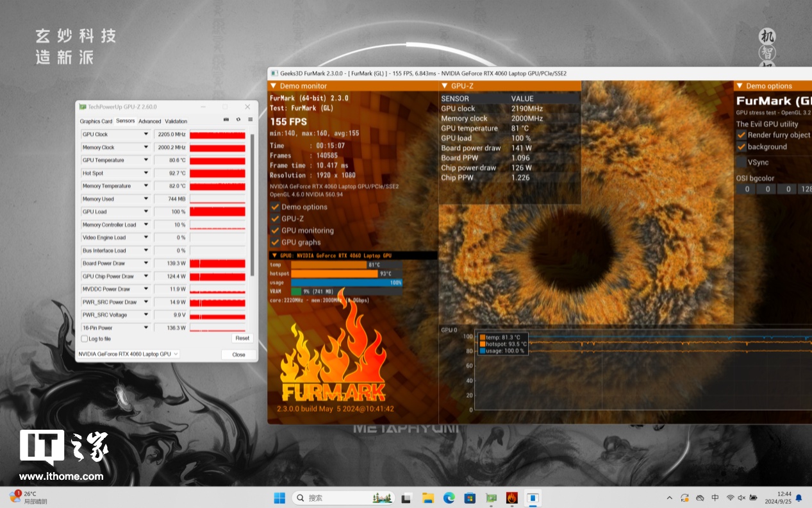Click the GPU-Z taskbar icon

491,498
